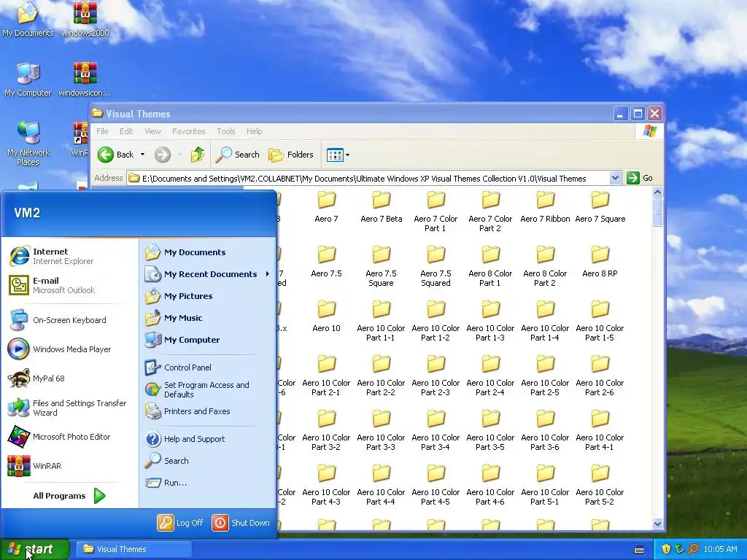Click the Back button in Explorer toolbar
The height and width of the screenshot is (560, 747).
116,155
